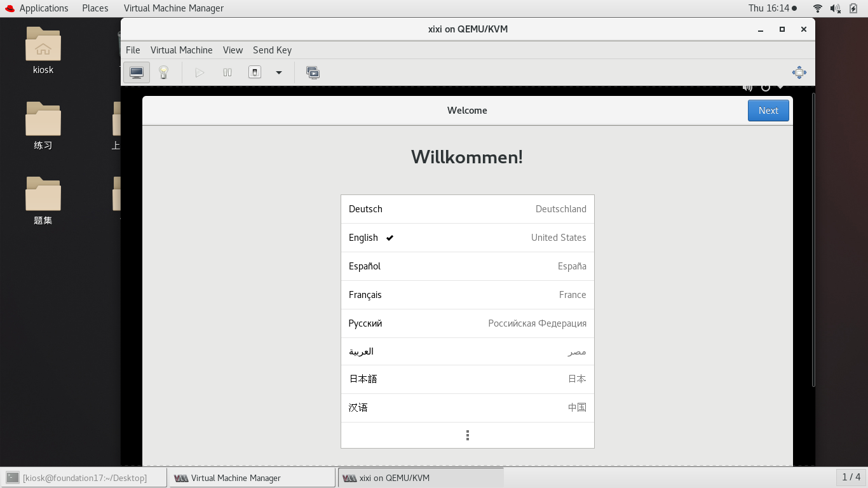This screenshot has width=868, height=488.
Task: Click the clock Thu 16:14
Action: 772,8
